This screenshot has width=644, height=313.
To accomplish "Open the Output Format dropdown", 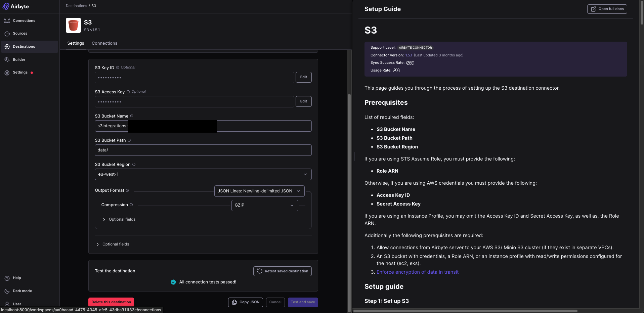I will point(259,191).
